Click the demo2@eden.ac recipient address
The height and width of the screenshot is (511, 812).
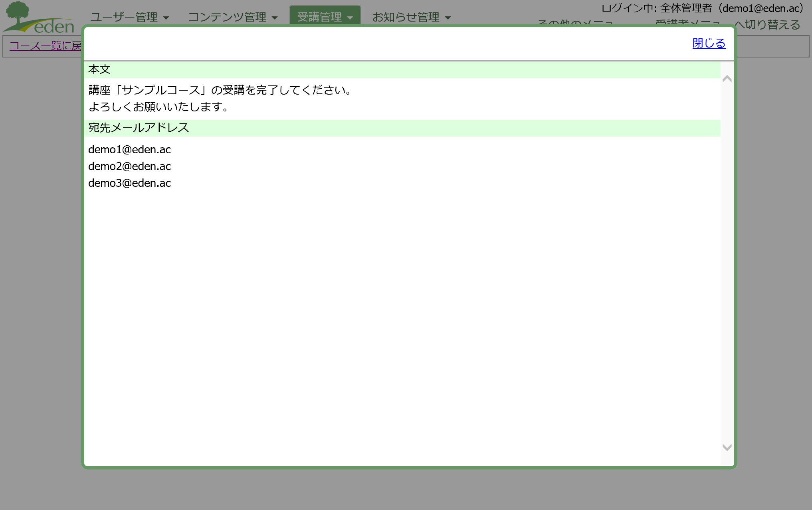(x=129, y=166)
